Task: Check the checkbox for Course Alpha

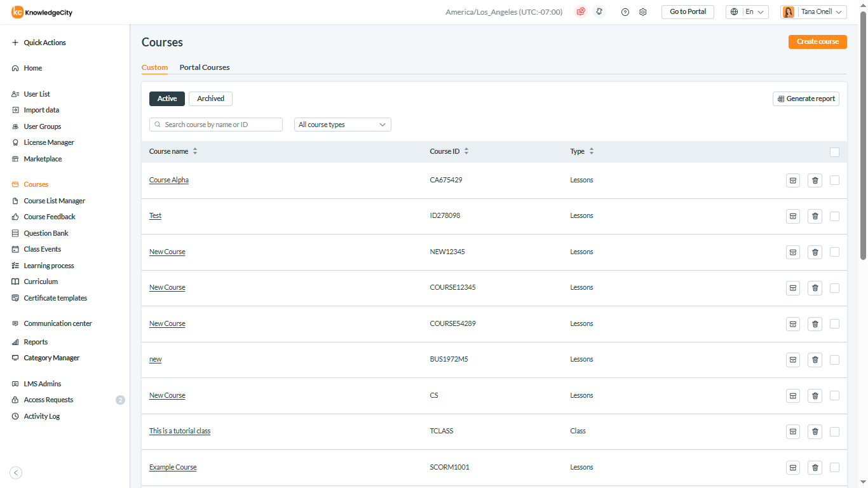Action: coord(834,180)
